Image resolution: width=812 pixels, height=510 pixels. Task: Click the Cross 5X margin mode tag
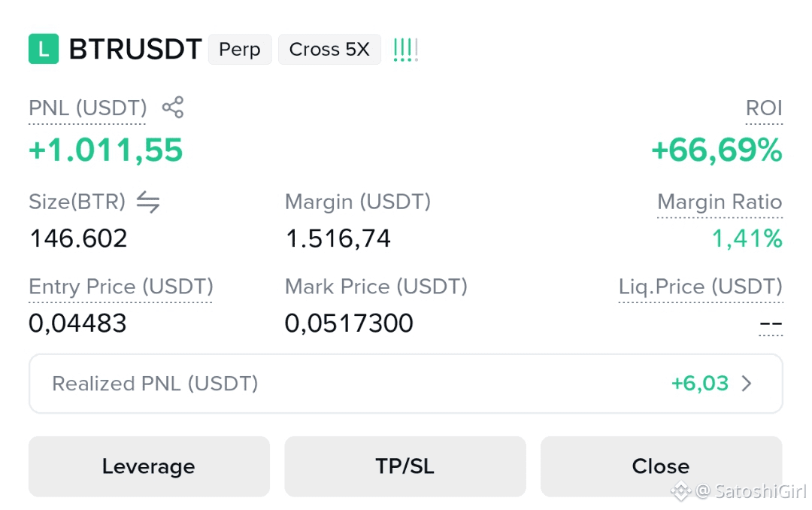click(329, 49)
